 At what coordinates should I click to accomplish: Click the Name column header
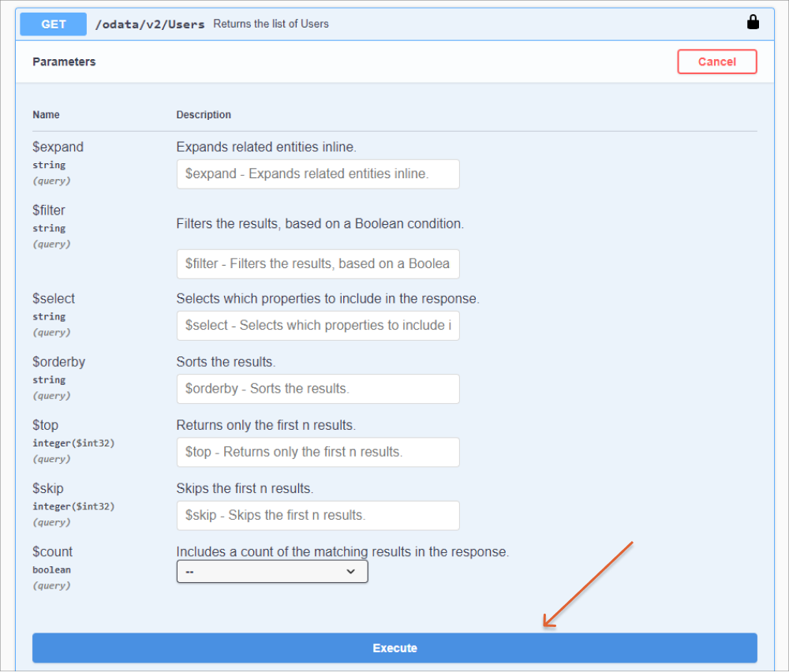coord(46,114)
